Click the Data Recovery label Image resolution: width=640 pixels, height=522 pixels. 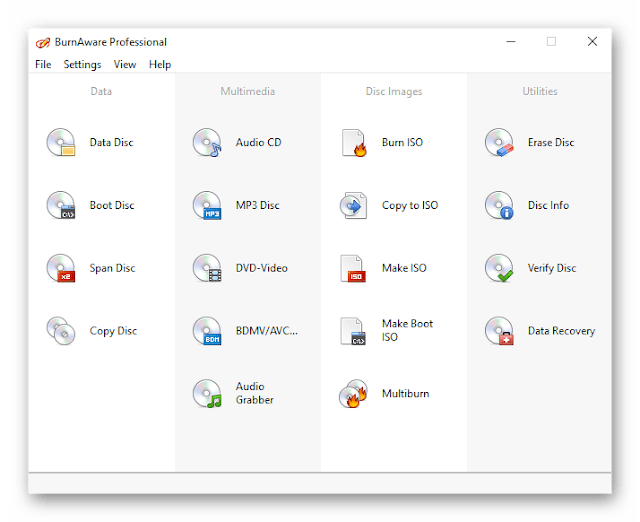click(x=561, y=331)
